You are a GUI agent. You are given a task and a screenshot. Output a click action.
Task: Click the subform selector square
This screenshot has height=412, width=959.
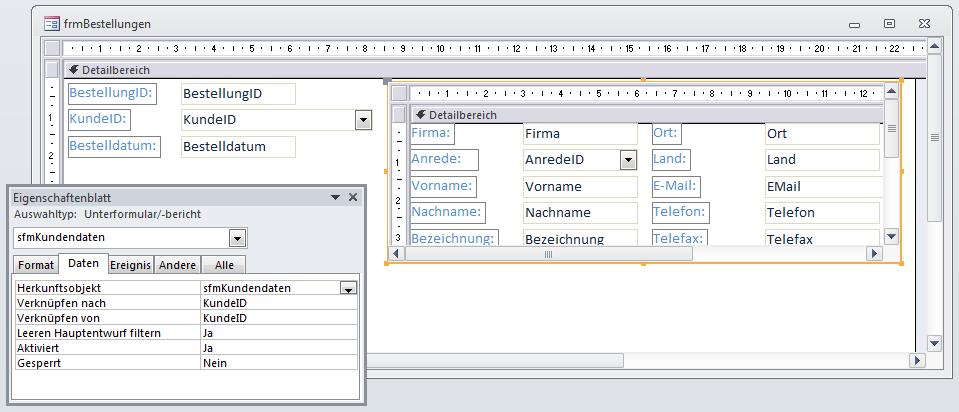(x=399, y=93)
